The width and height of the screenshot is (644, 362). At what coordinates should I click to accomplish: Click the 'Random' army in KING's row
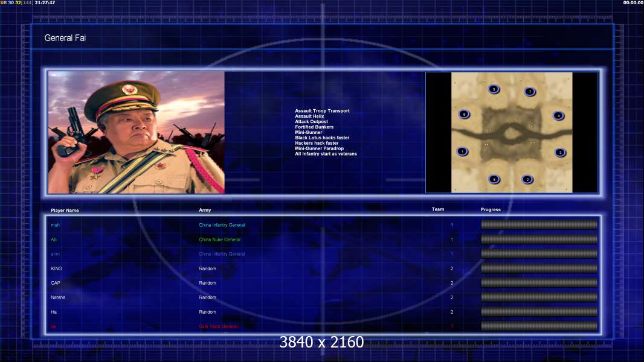(x=207, y=268)
